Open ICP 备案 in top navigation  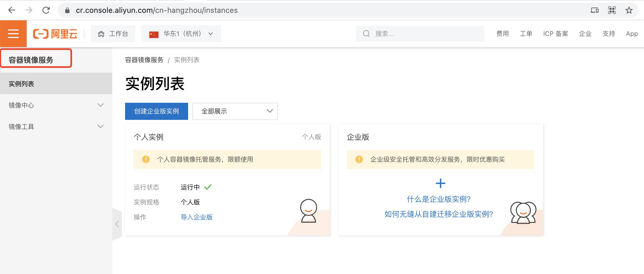[x=556, y=34]
